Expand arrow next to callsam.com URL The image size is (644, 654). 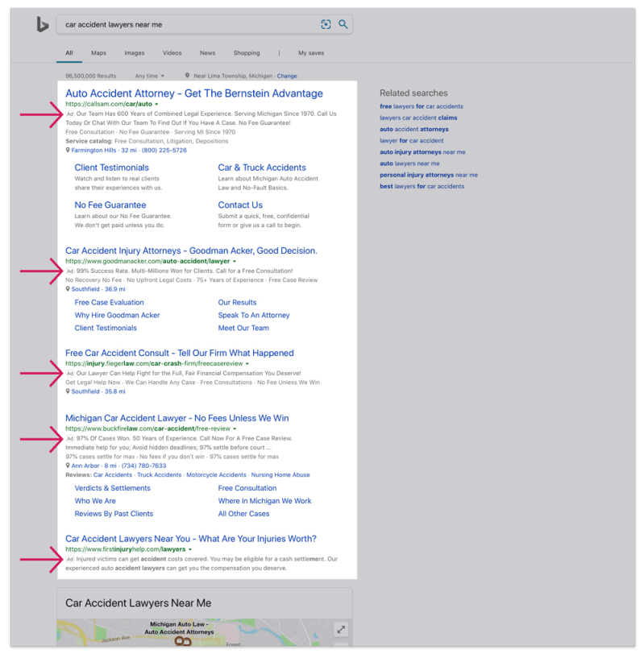[x=156, y=104]
